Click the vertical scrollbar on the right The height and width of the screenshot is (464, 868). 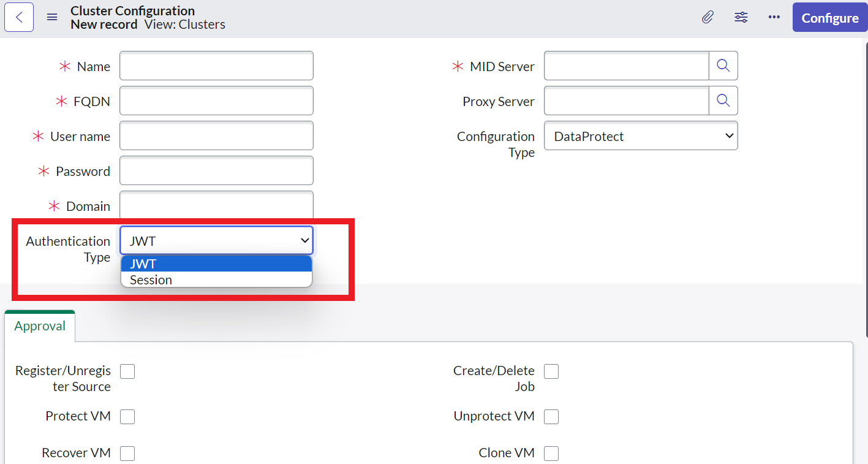pyautogui.click(x=865, y=184)
